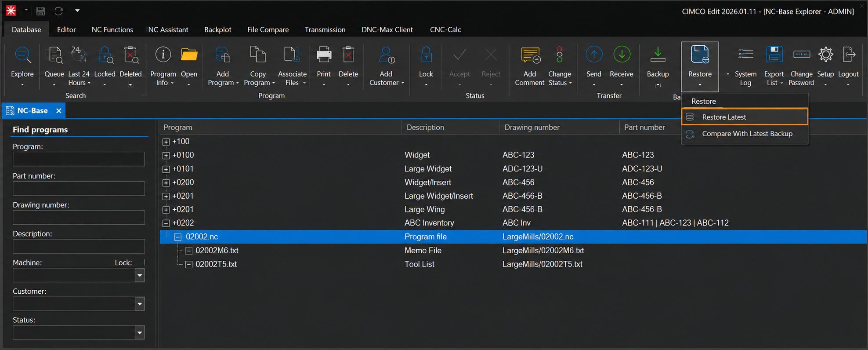The height and width of the screenshot is (350, 868).
Task: Expand the +0100 Widget row
Action: pos(166,156)
